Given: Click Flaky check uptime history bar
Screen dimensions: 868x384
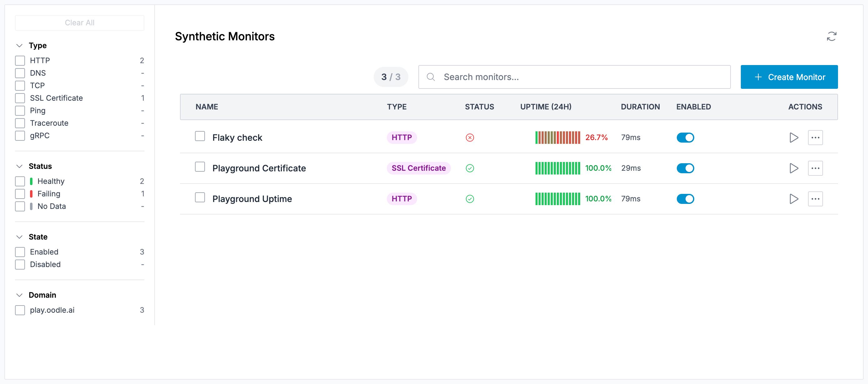Looking at the screenshot, I should click(557, 138).
